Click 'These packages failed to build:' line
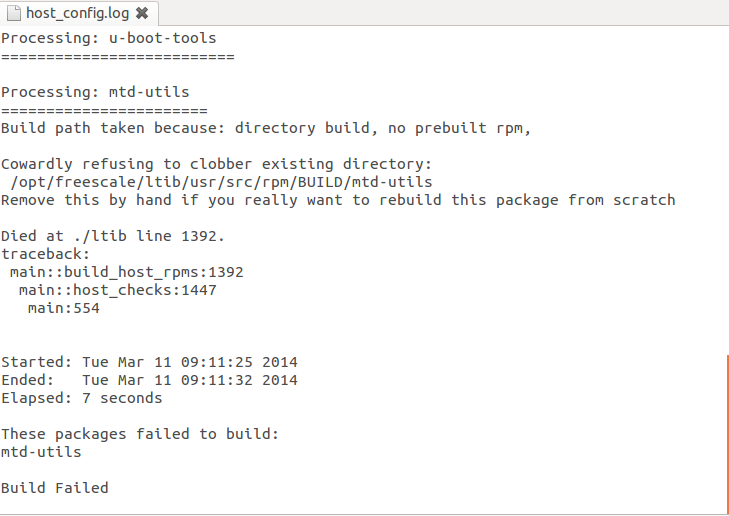Image resolution: width=729 pixels, height=516 pixels. 140,434
